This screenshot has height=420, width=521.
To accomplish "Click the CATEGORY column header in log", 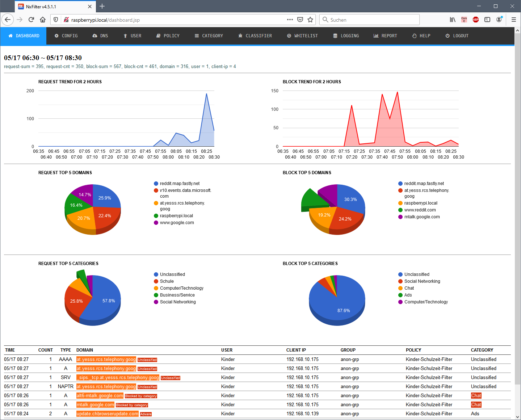I will point(482,350).
